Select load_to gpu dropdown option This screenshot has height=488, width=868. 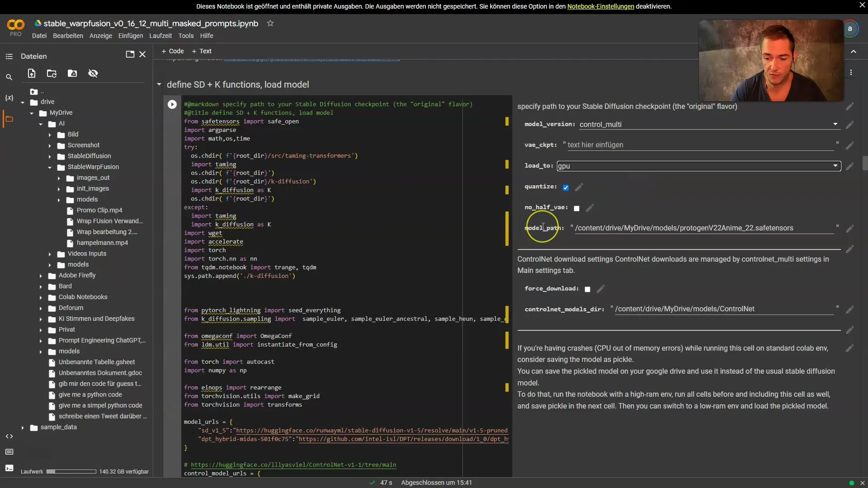pyautogui.click(x=698, y=166)
